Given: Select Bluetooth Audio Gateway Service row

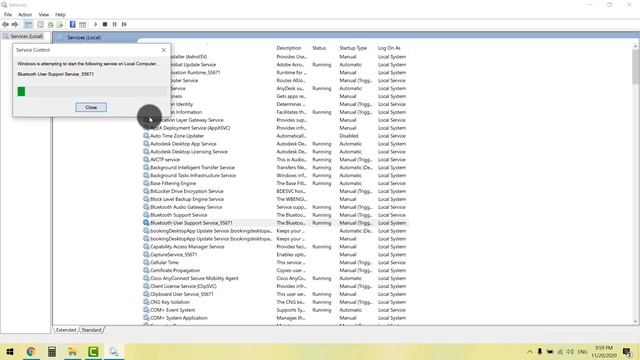Looking at the screenshot, I should (276, 207).
